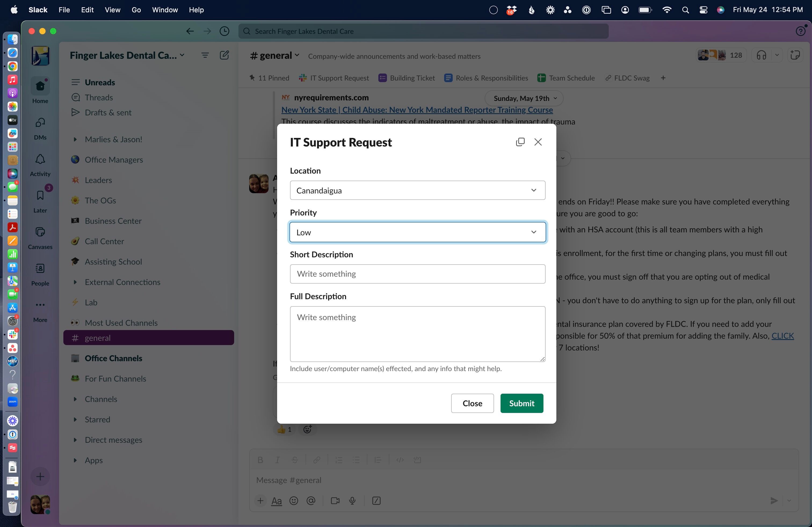Open the Building Ticket tab
Image resolution: width=812 pixels, height=527 pixels.
tap(407, 78)
